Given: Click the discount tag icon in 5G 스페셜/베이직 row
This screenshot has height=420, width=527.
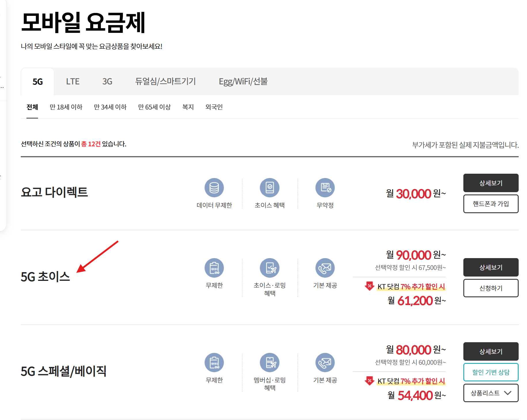Looking at the screenshot, I should [369, 381].
